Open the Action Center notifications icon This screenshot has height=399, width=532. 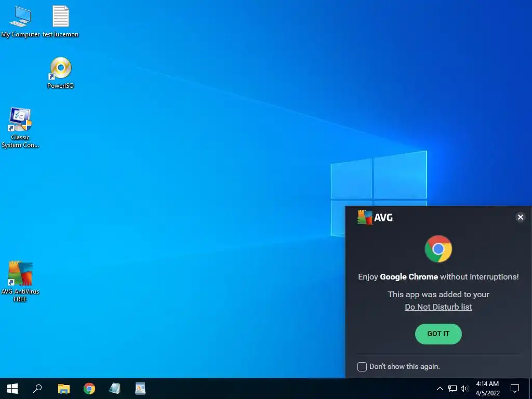coord(515,389)
